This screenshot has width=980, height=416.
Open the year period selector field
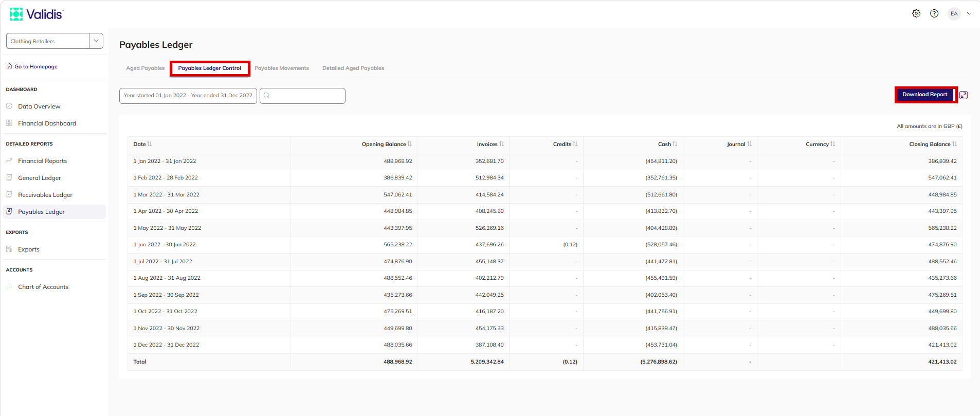coord(188,96)
